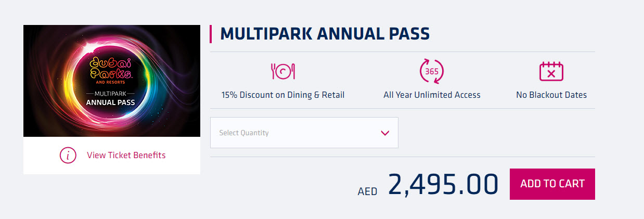The image size is (644, 219).
Task: Click the 2,495.00 price amount
Action: (x=443, y=184)
